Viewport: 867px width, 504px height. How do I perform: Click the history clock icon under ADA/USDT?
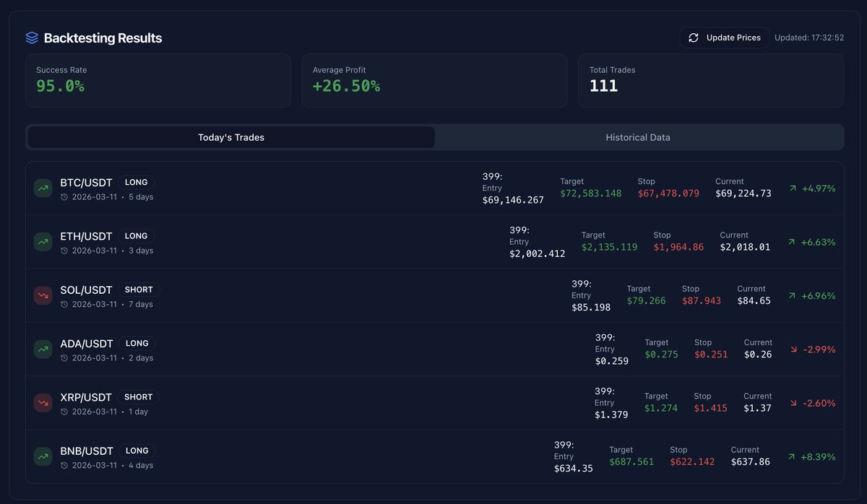(x=64, y=357)
